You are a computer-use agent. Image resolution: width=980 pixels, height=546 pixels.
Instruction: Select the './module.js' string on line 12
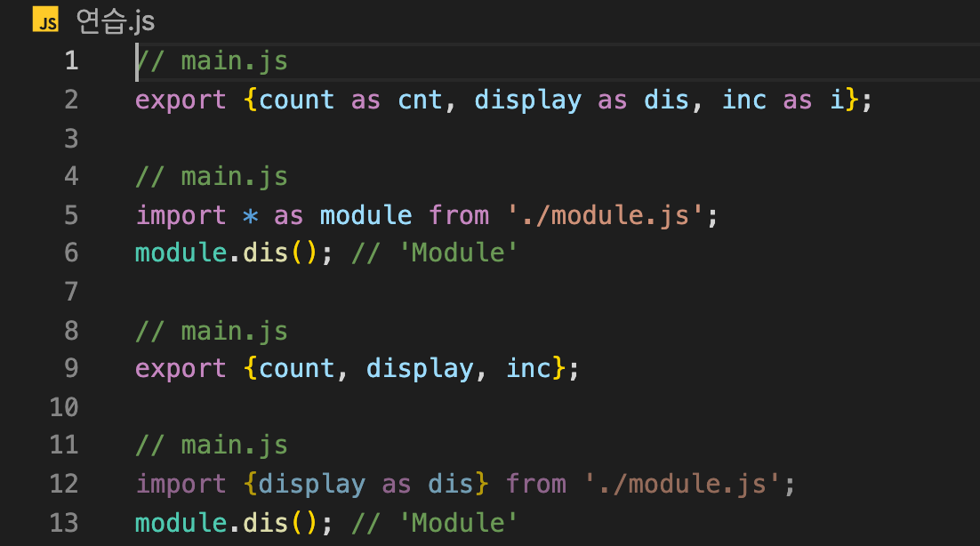(691, 484)
